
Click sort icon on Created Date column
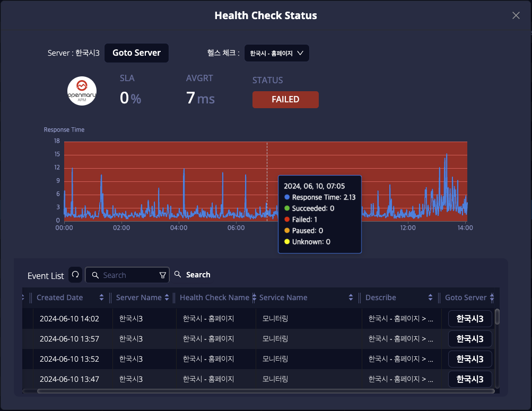tap(102, 298)
